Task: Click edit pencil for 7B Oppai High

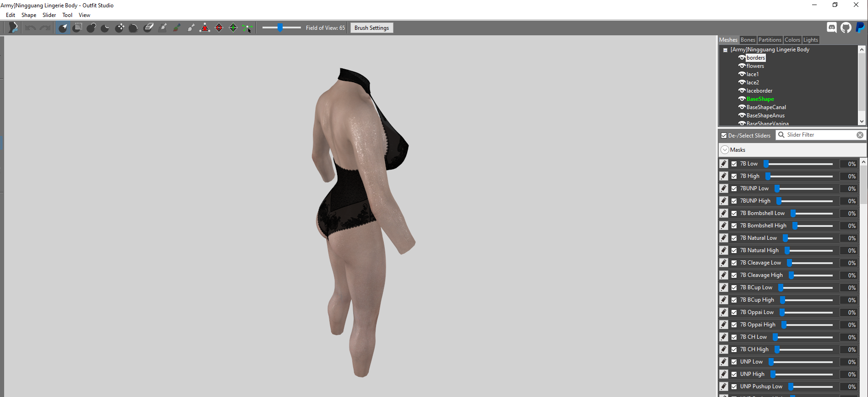Action: pyautogui.click(x=724, y=325)
